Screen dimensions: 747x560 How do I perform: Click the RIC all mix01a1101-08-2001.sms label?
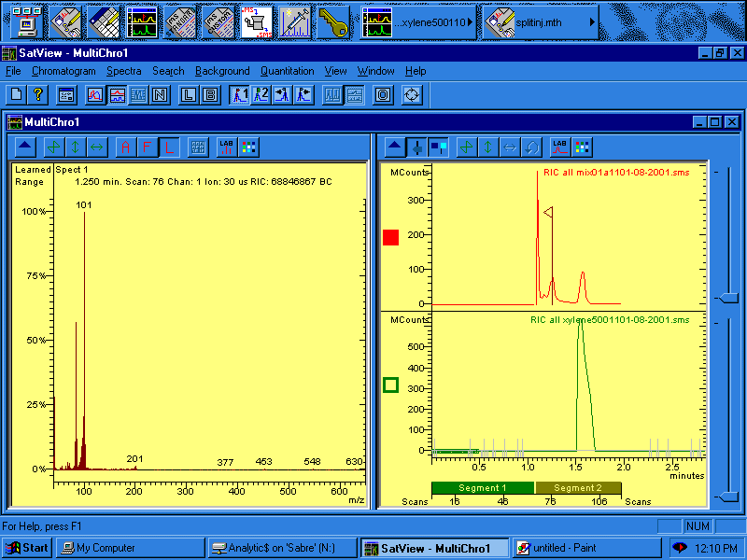coord(616,173)
